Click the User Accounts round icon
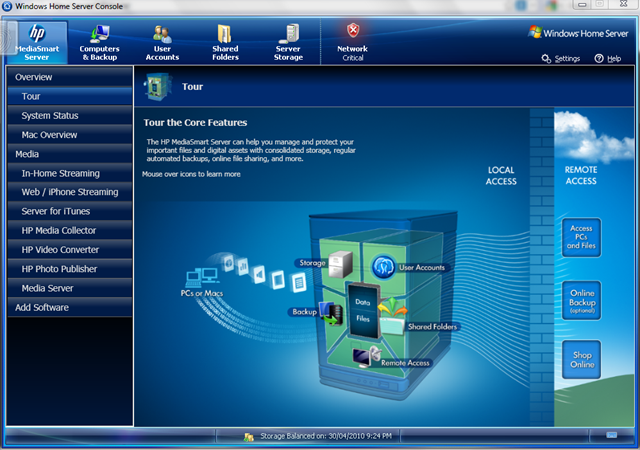The image size is (640, 450). coord(383,267)
